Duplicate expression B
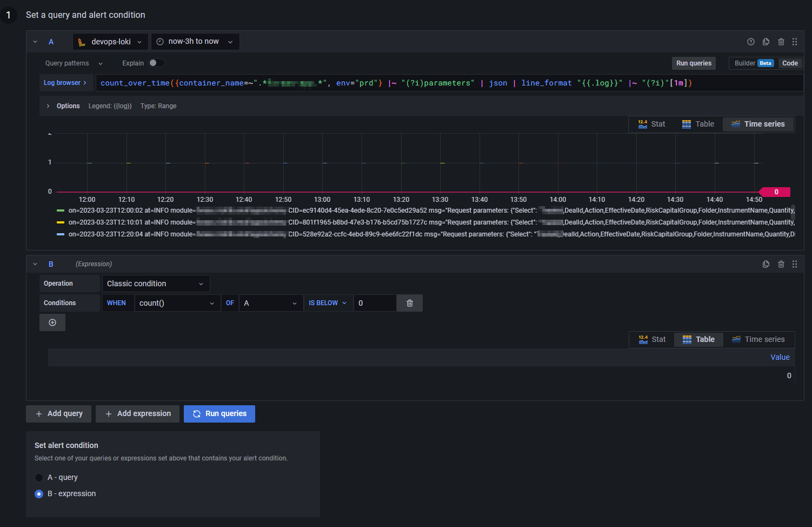Image resolution: width=812 pixels, height=527 pixels. (766, 264)
